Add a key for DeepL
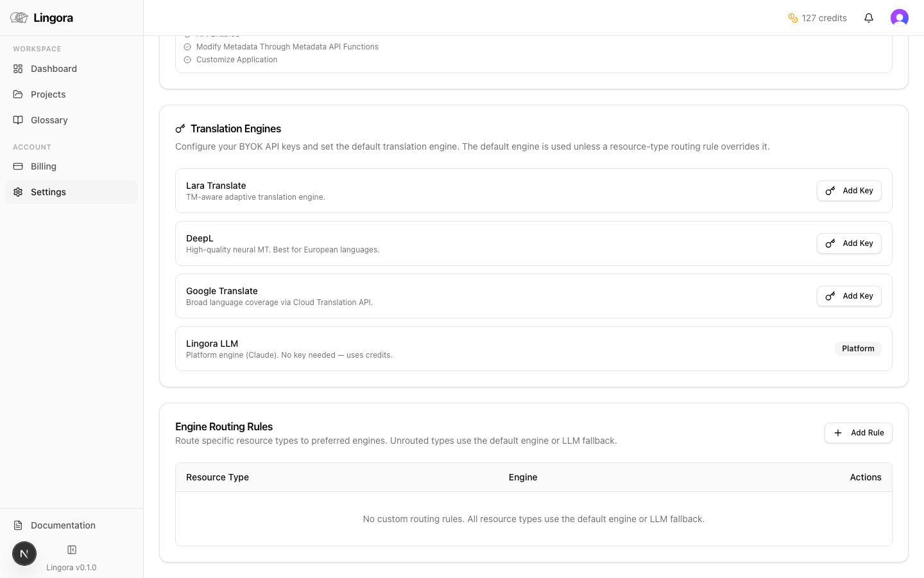This screenshot has height=578, width=924. [849, 243]
